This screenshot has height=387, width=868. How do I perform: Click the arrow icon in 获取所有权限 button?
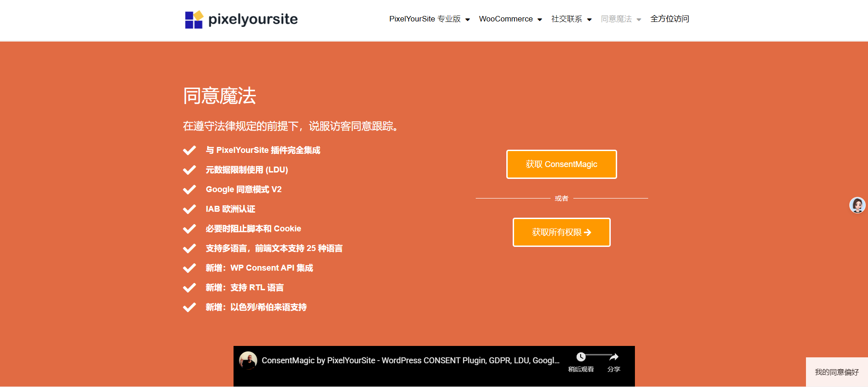pos(587,233)
